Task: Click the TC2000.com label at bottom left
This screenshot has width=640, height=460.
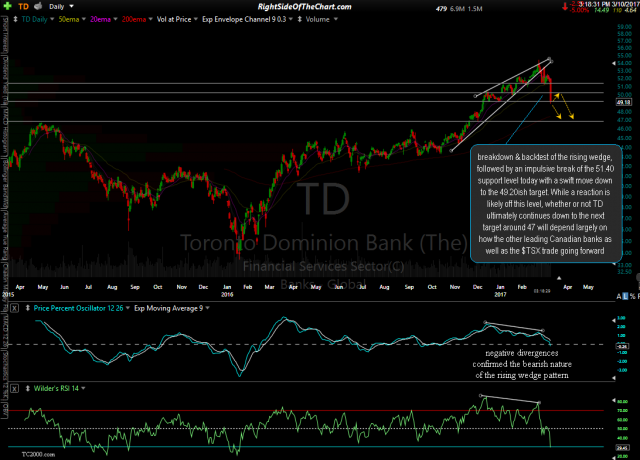Action: pos(38,454)
